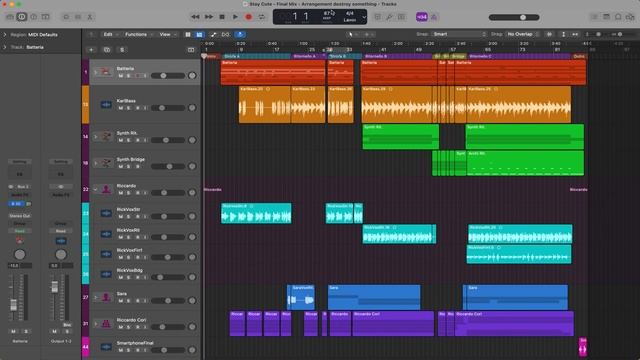Adjust the master volume slider
This screenshot has width=640, height=360.
click(514, 17)
